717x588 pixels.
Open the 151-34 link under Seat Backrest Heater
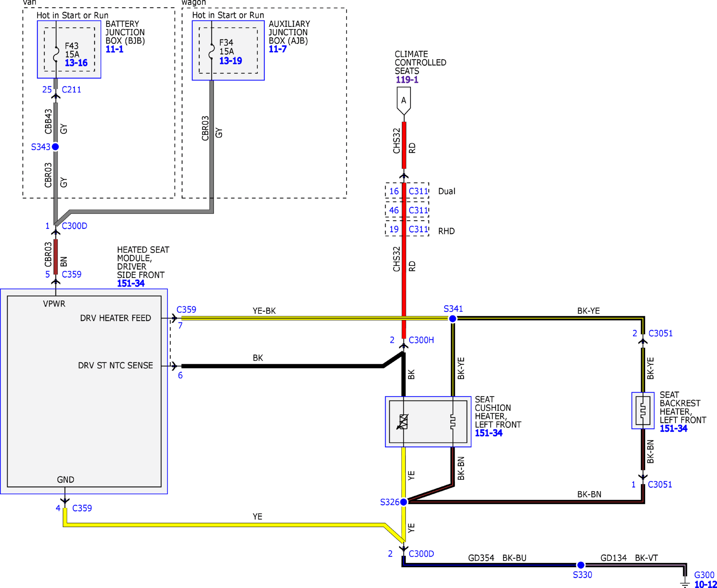click(x=673, y=429)
